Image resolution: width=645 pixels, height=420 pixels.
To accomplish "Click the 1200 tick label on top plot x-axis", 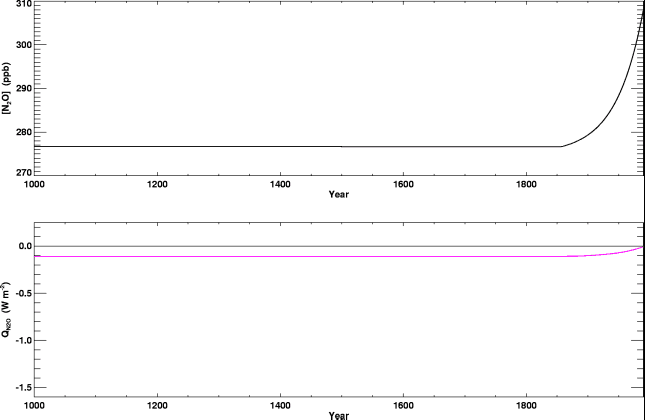I will coord(157,184).
